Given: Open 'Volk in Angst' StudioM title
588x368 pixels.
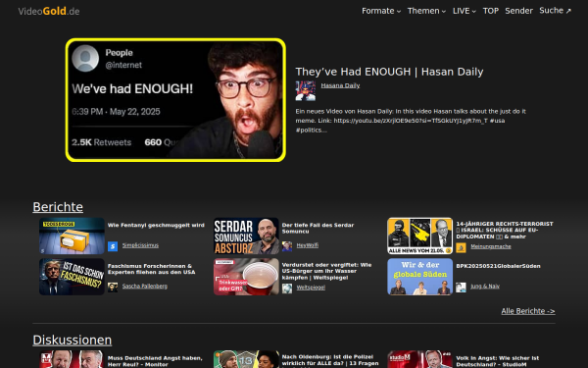Looking at the screenshot, I should pyautogui.click(x=497, y=361).
